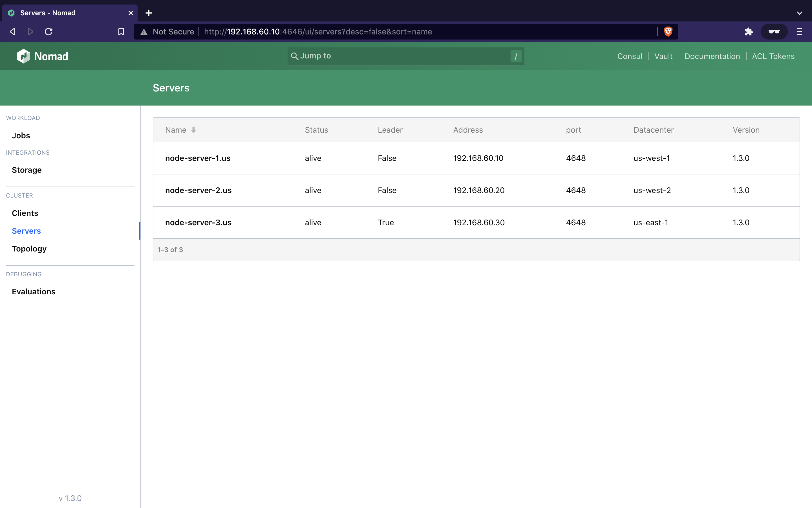
Task: Click the sunglasses private mode icon
Action: pyautogui.click(x=774, y=32)
